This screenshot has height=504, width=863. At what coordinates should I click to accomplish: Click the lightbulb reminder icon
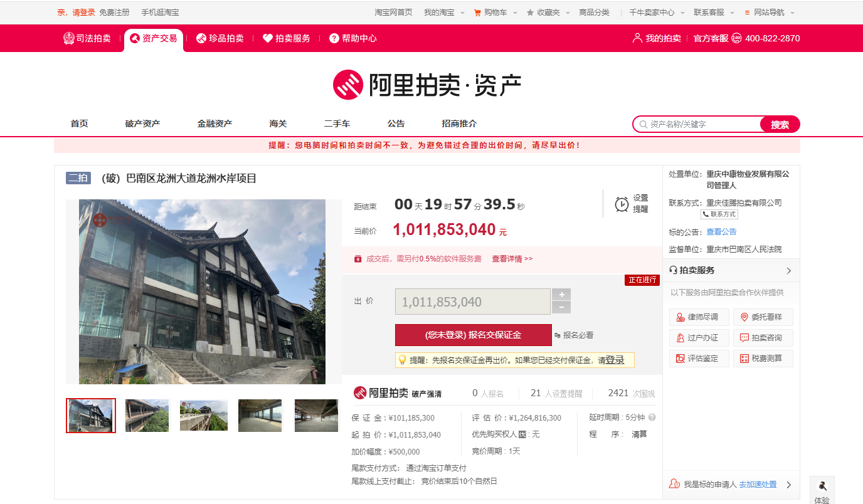[402, 360]
